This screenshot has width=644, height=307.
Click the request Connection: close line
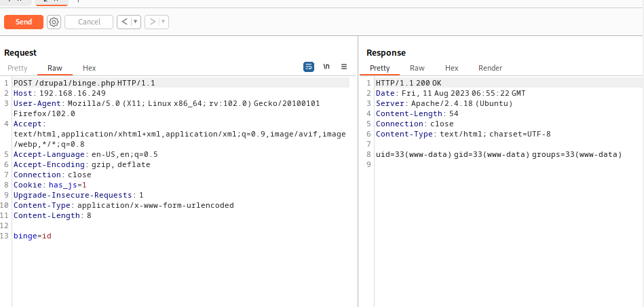click(x=52, y=175)
